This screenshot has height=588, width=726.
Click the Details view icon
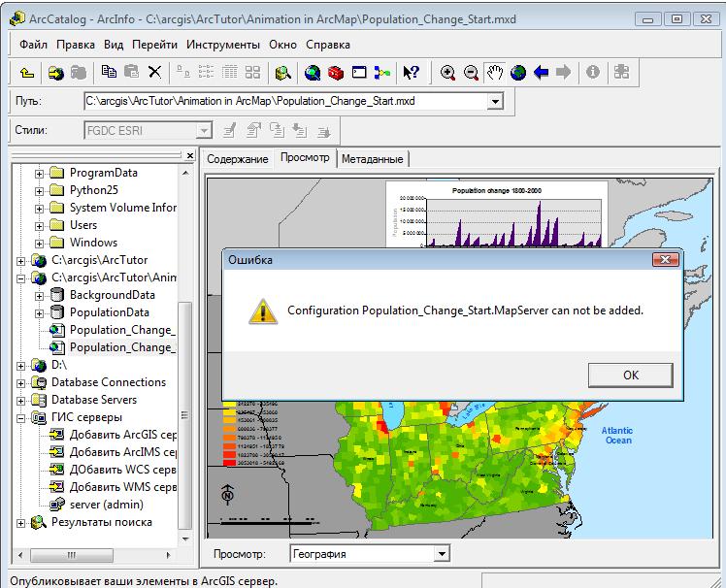tap(229, 72)
